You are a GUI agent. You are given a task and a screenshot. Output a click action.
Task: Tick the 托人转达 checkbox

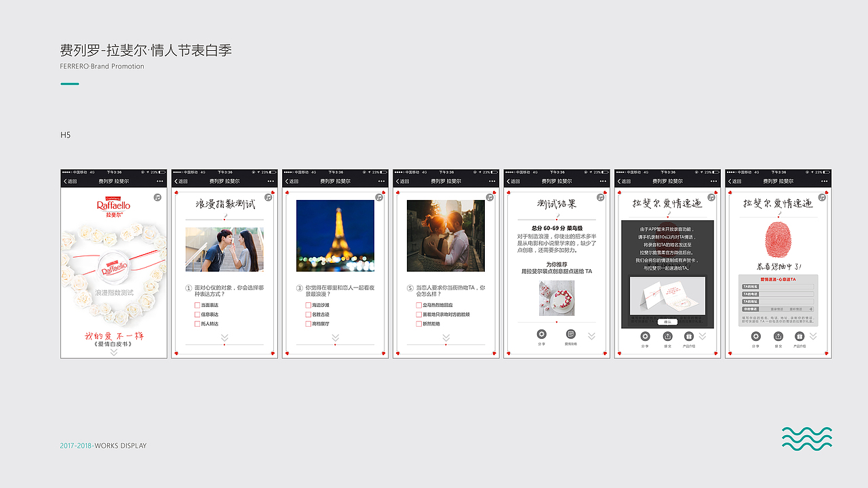(x=197, y=324)
